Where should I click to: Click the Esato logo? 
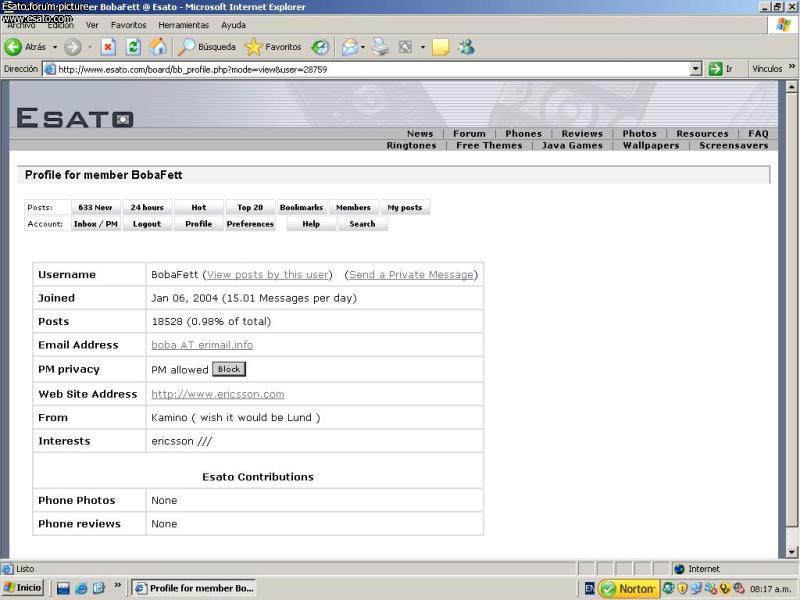[x=75, y=117]
